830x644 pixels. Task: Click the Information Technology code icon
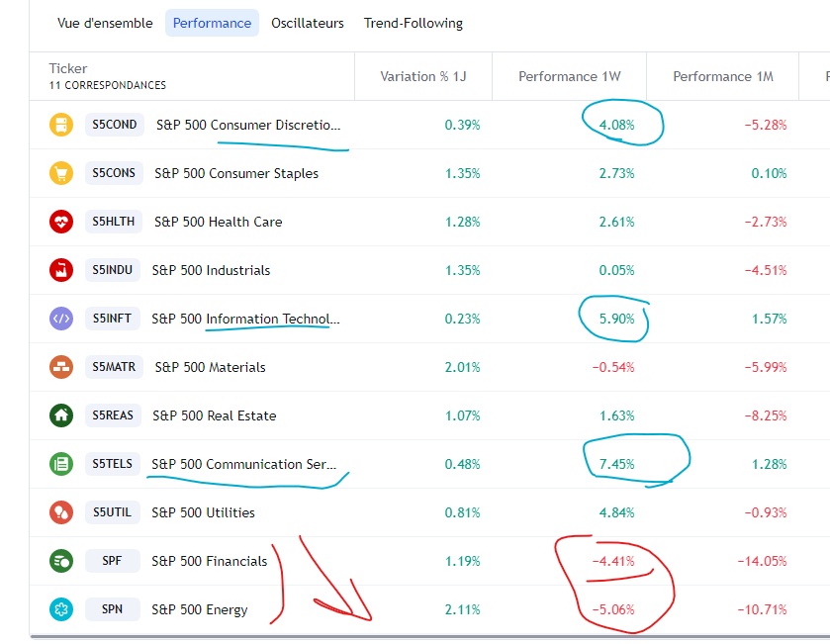pos(61,319)
